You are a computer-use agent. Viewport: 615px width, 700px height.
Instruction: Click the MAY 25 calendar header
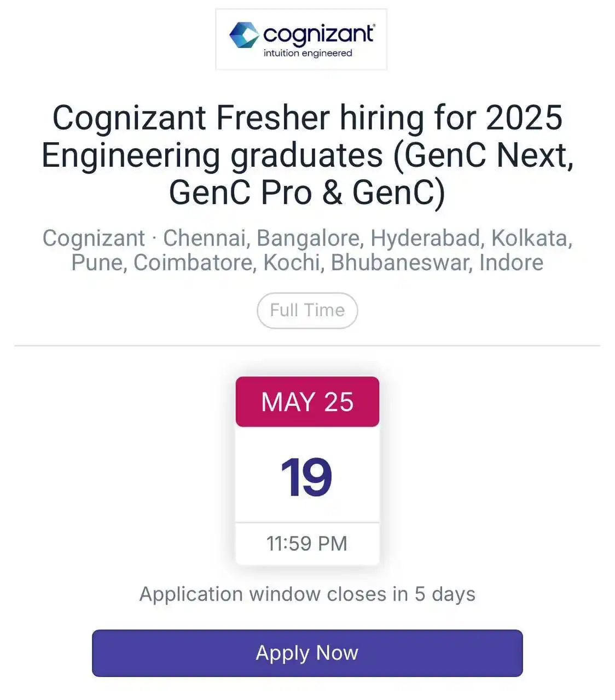pyautogui.click(x=307, y=402)
